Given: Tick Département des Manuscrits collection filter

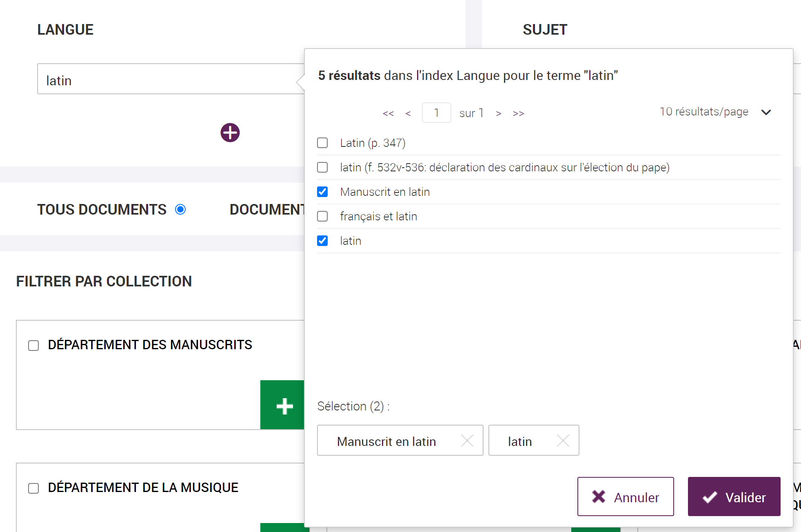Looking at the screenshot, I should (33, 346).
